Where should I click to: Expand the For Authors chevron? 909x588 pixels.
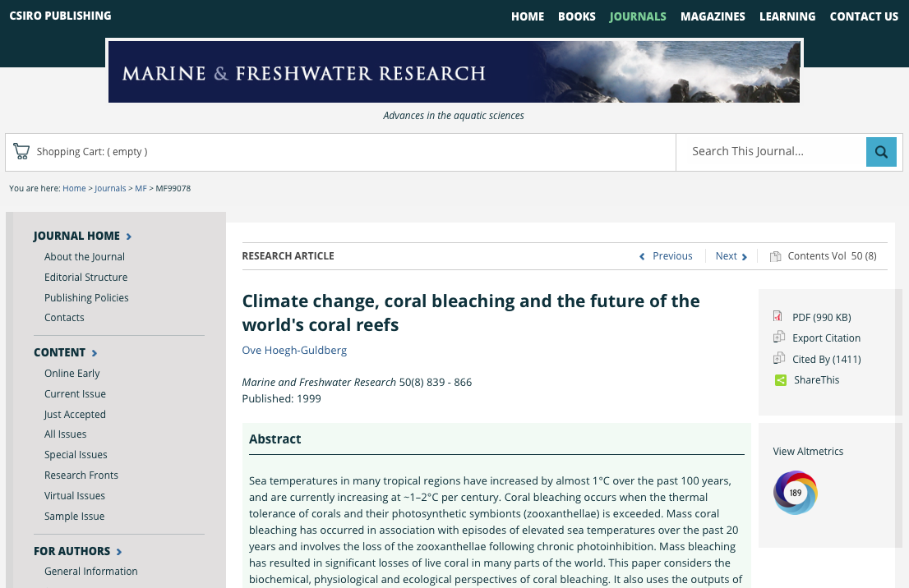pyautogui.click(x=119, y=552)
